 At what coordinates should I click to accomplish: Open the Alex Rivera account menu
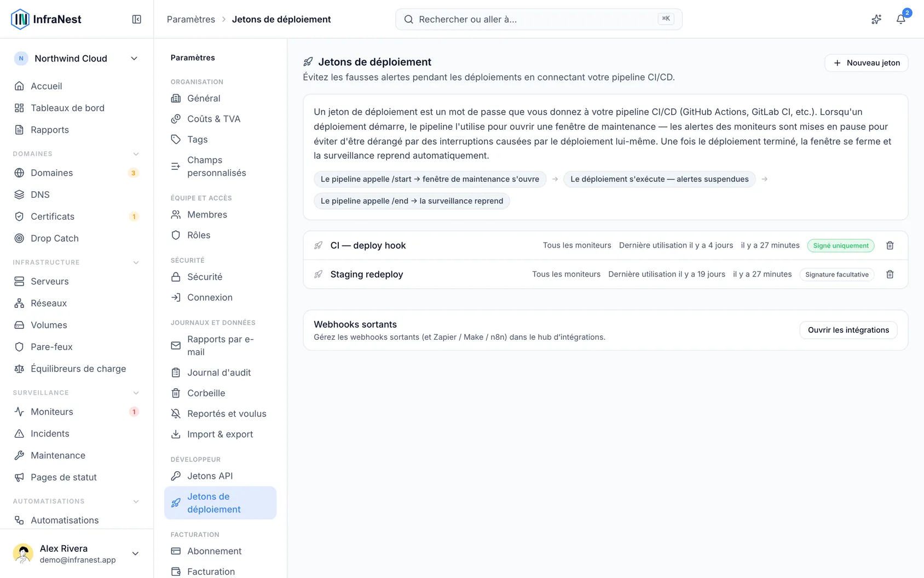77,553
